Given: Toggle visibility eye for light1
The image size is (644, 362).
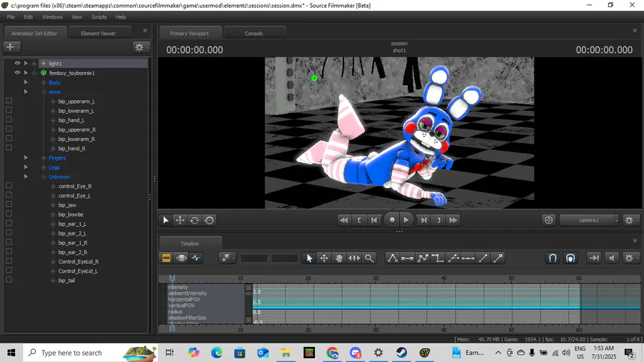Looking at the screenshot, I should (x=17, y=63).
